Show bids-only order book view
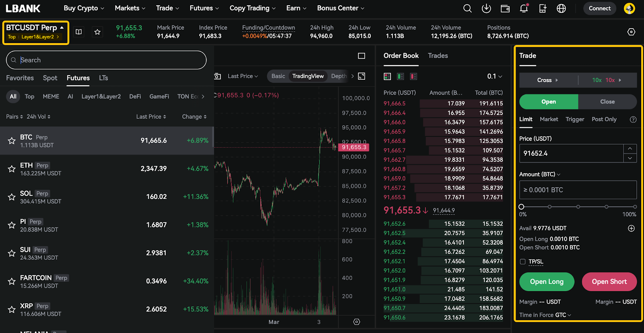Image resolution: width=644 pixels, height=333 pixels. (x=400, y=77)
